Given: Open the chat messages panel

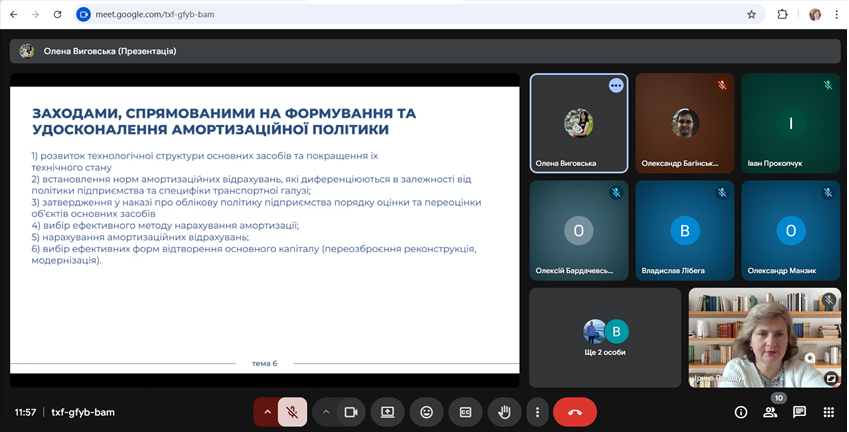Looking at the screenshot, I should tap(799, 411).
